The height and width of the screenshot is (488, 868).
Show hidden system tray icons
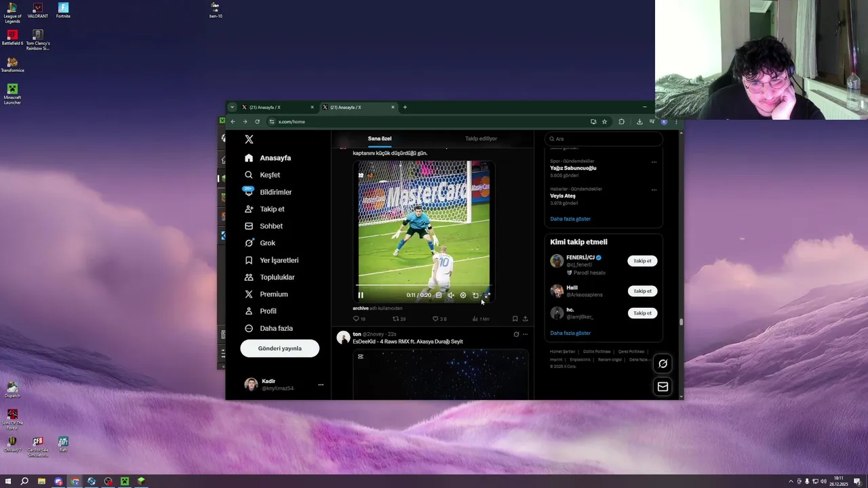point(791,481)
